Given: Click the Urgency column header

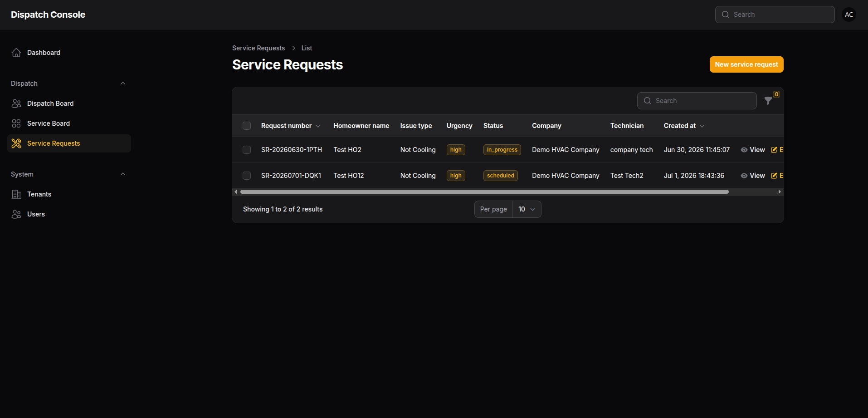Looking at the screenshot, I should pos(459,126).
